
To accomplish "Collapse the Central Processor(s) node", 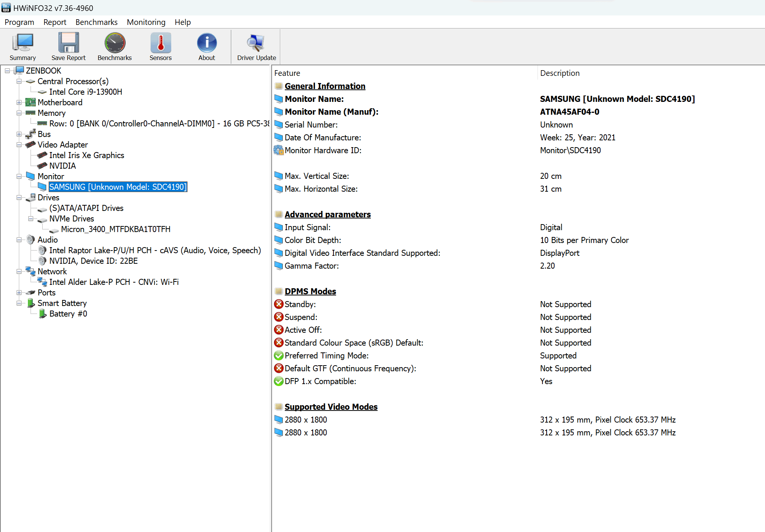I will pyautogui.click(x=19, y=81).
